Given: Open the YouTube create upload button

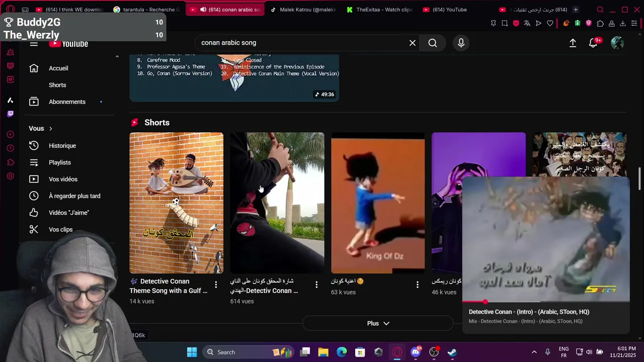Looking at the screenshot, I should (573, 43).
